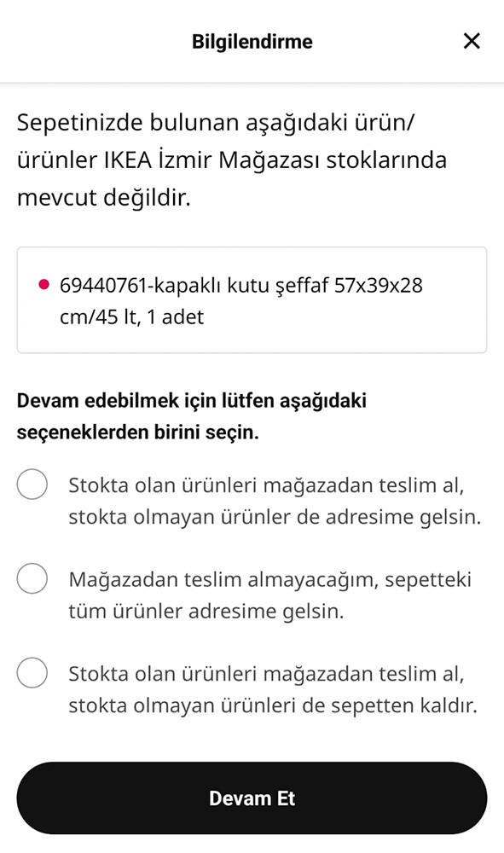The height and width of the screenshot is (853, 504).
Task: Click the Bilgilendirme title text
Action: 252,40
